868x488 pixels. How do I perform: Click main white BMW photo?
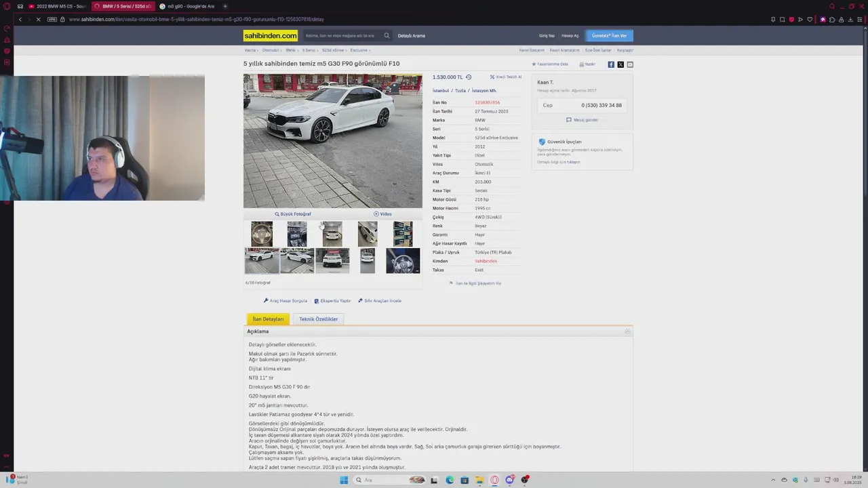[332, 141]
